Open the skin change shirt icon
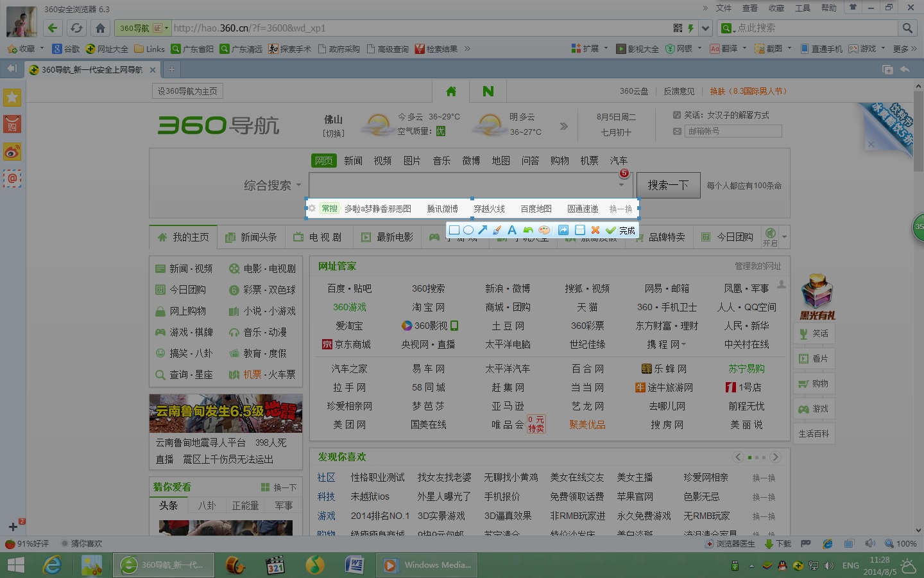Image resolution: width=924 pixels, height=578 pixels. point(853,8)
